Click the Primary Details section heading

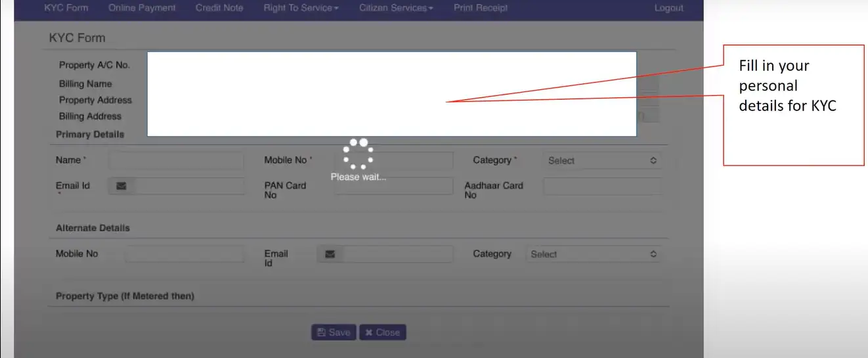point(90,134)
